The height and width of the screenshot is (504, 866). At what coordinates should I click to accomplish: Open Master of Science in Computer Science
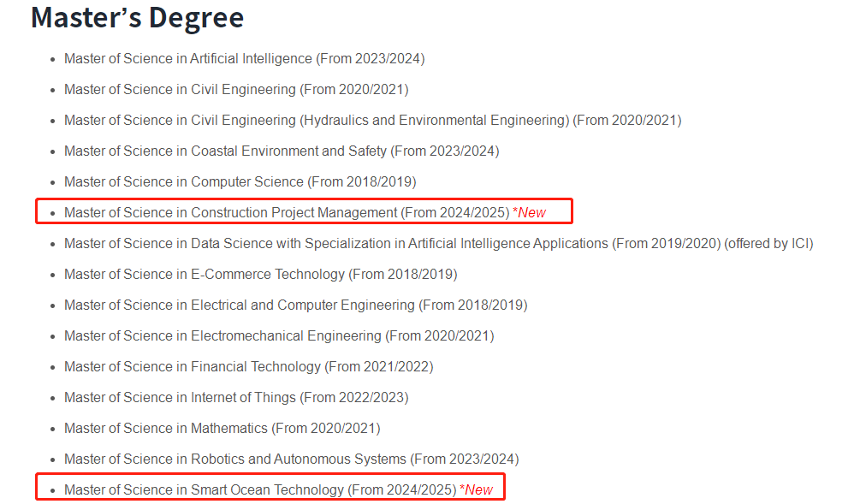(184, 182)
